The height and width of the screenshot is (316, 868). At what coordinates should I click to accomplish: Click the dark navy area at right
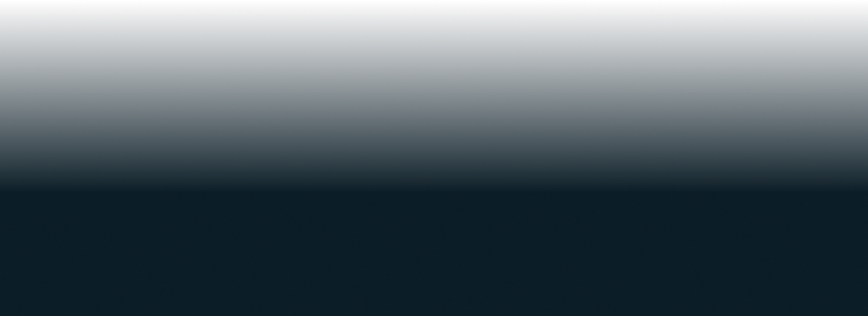click(759, 253)
